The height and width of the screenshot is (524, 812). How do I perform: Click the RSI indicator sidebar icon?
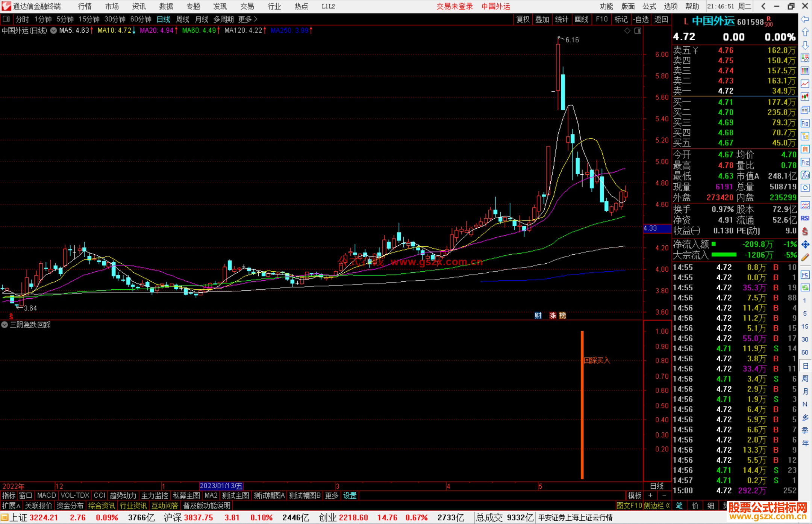pos(805,218)
